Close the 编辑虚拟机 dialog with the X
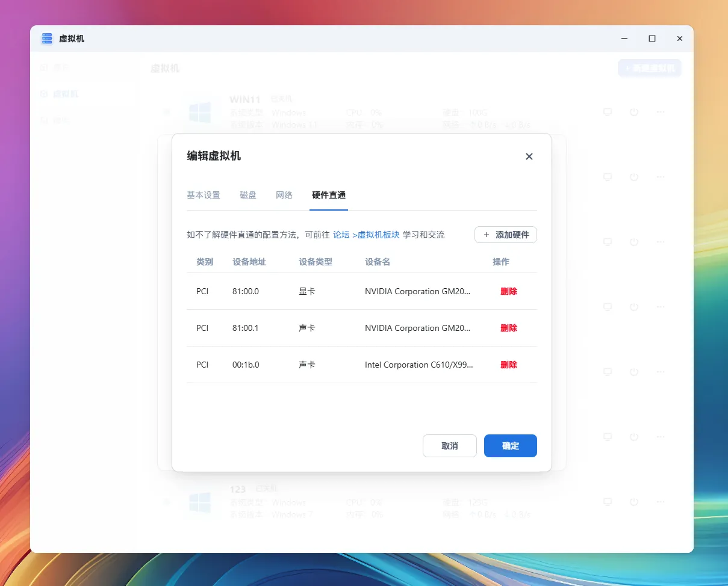This screenshot has width=728, height=586. click(529, 156)
